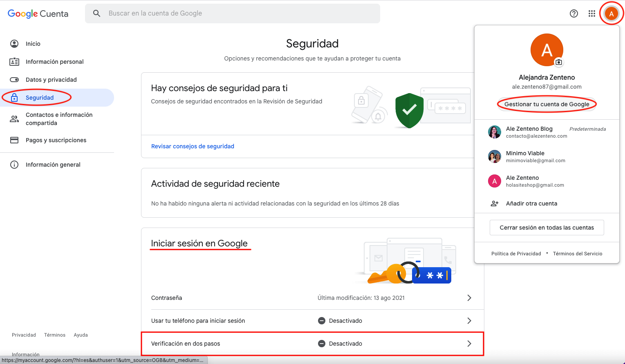Click Última modificación: 13 ago 2021 text
625x364 pixels.
click(361, 298)
